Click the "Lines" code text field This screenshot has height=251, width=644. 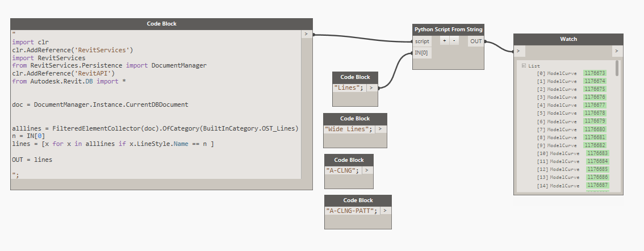(x=349, y=87)
